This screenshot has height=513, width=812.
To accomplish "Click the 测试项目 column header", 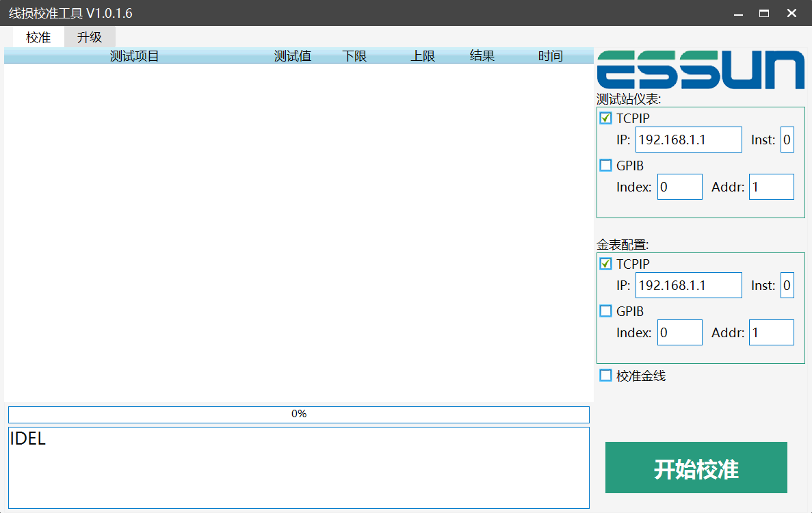I will click(135, 56).
